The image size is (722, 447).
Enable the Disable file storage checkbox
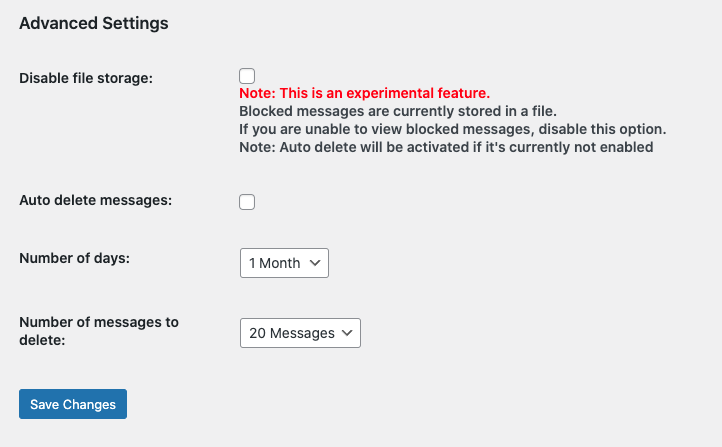(x=247, y=76)
